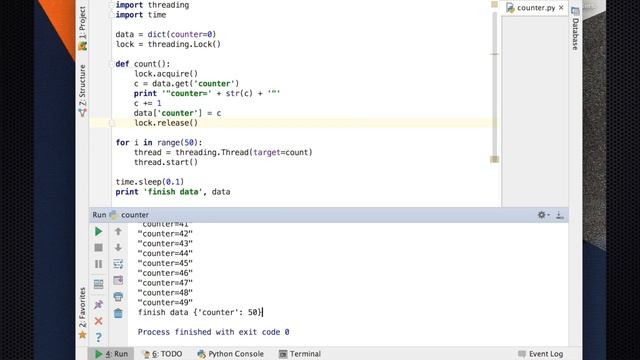Image resolution: width=640 pixels, height=360 pixels.
Task: Click the finish data {'counter': 50} output line
Action: pos(200,312)
